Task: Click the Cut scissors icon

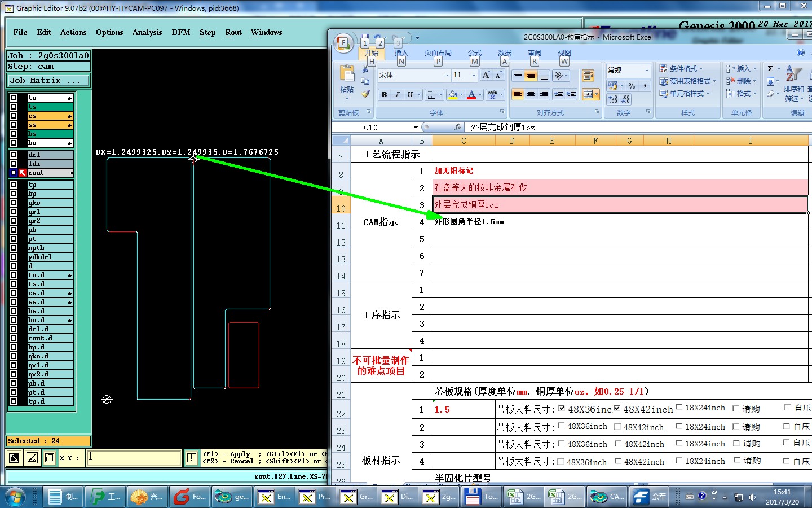Action: (365, 69)
